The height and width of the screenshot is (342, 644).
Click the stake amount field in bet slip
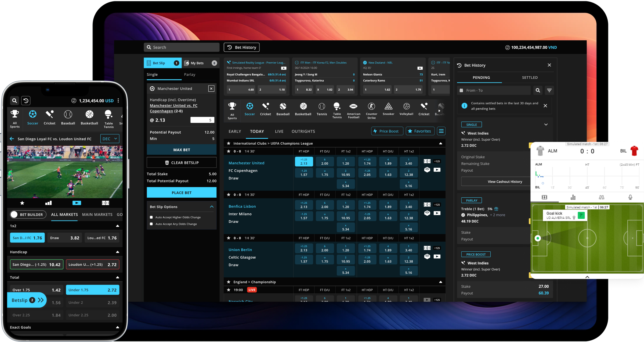(202, 120)
